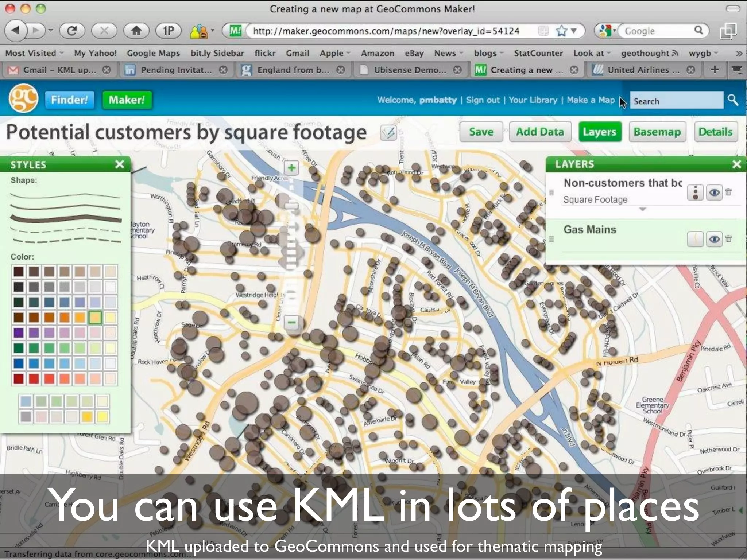
Task: Open the Layers panel button
Action: coord(600,132)
